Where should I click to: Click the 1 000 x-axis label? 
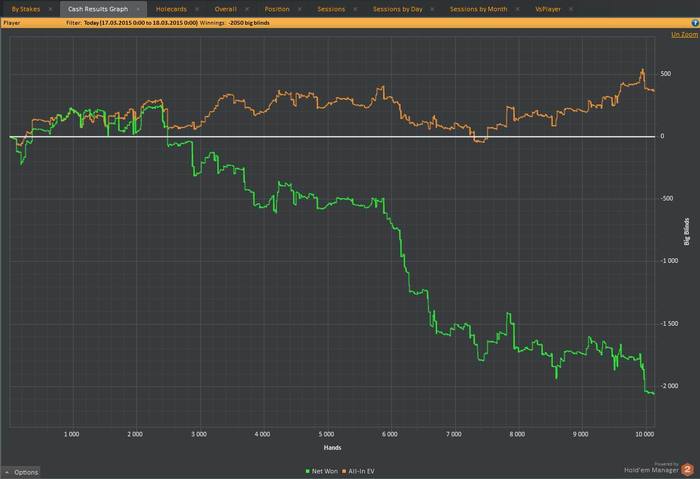71,434
